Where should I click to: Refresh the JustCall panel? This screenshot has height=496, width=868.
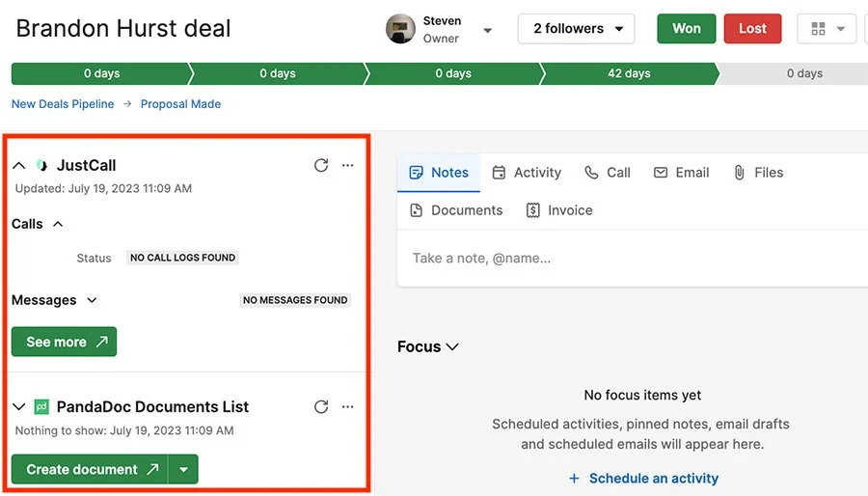coord(321,165)
